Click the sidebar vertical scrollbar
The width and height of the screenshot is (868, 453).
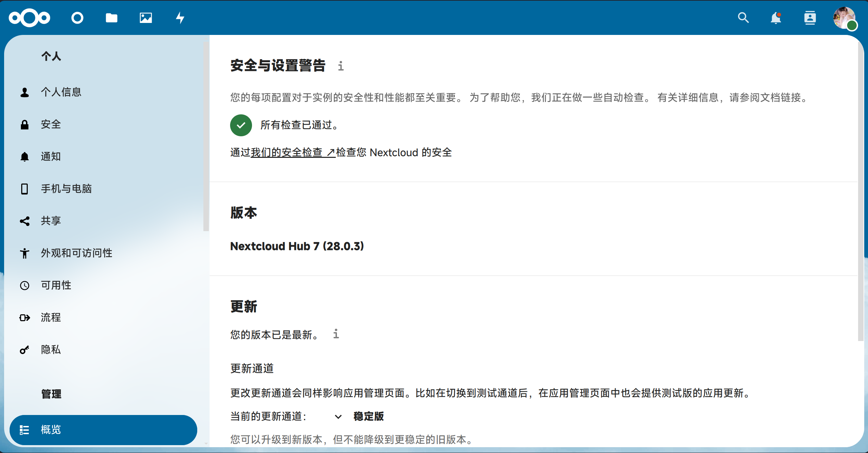point(206,137)
